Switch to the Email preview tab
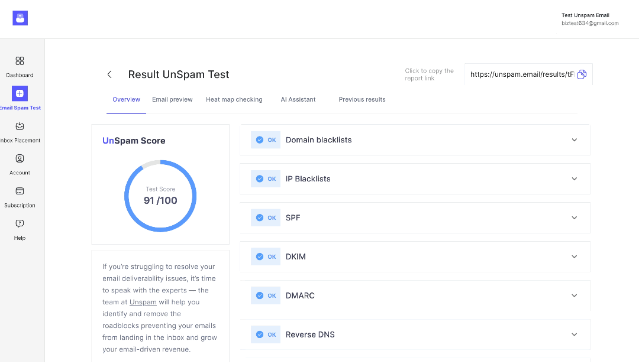This screenshot has height=364, width=639. (172, 99)
